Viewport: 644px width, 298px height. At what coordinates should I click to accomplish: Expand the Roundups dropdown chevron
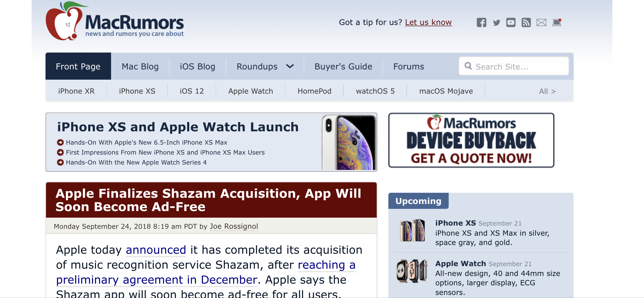pos(290,66)
